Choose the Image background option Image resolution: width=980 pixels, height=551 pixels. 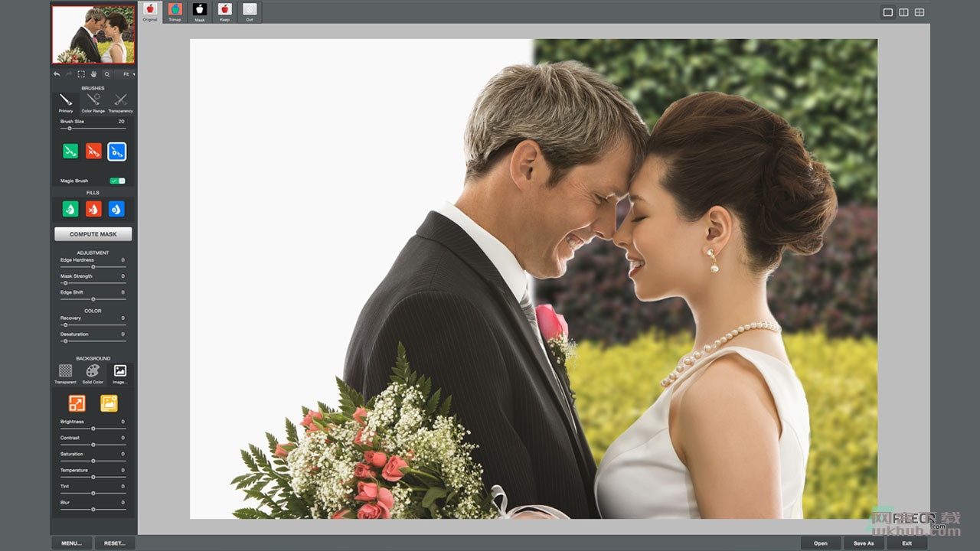120,373
